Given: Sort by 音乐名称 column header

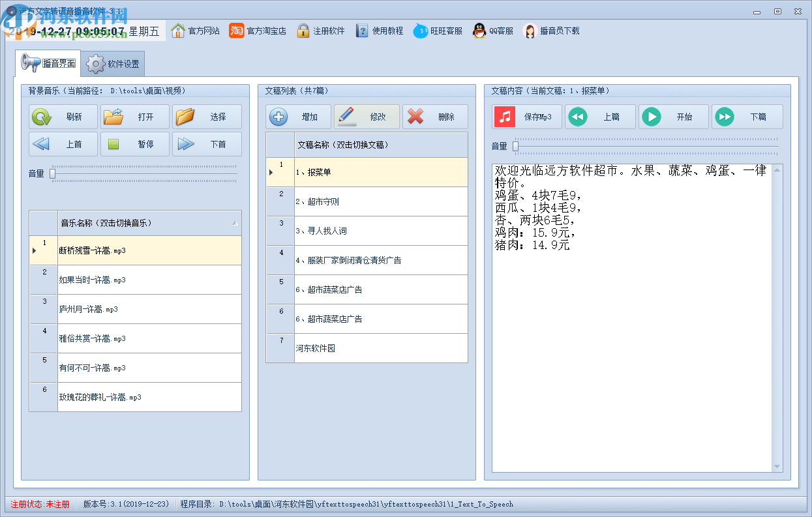Looking at the screenshot, I should click(149, 223).
